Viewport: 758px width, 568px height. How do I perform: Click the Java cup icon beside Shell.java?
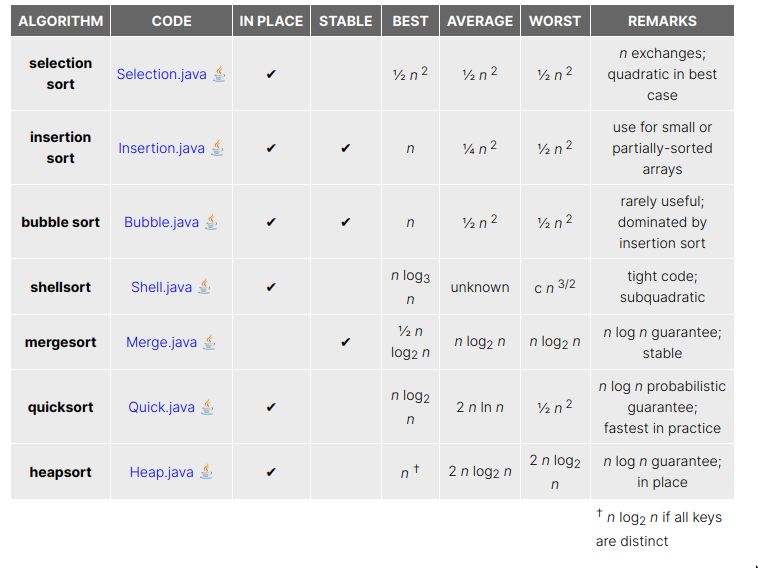(204, 287)
